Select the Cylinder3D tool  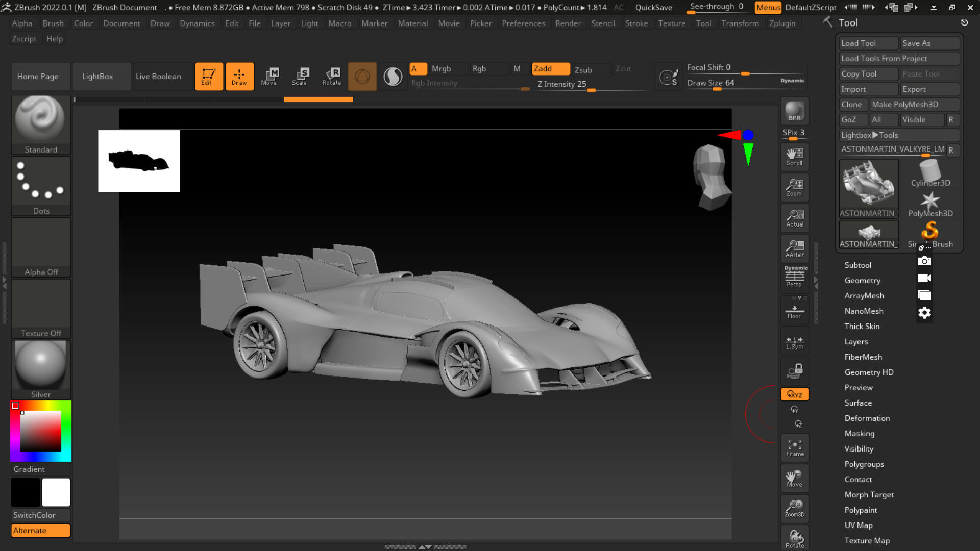930,173
